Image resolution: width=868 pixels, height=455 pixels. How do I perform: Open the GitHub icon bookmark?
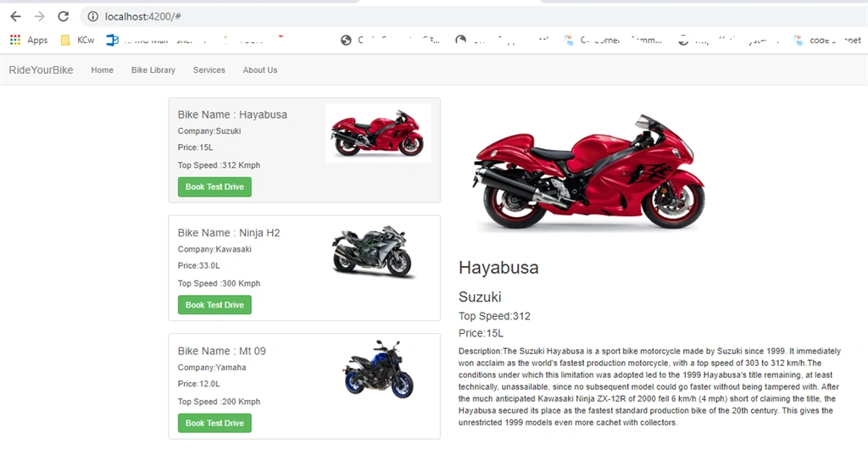pos(460,40)
